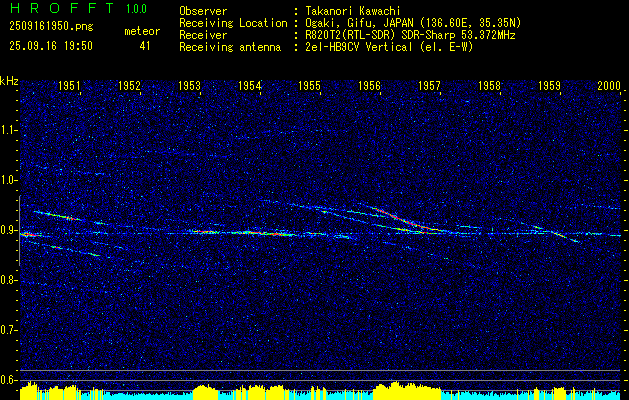The height and width of the screenshot is (400, 629).
Task: Click the HROFFT title text
Action: coord(62,8)
